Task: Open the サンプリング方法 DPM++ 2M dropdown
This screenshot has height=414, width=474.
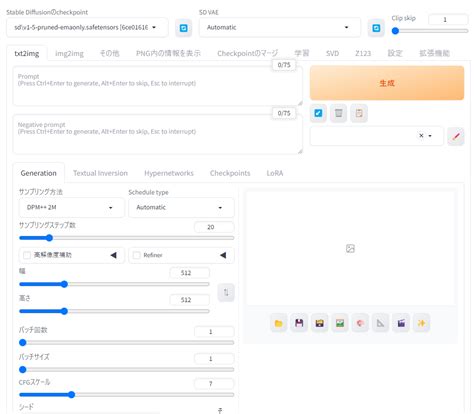Action: pos(71,207)
